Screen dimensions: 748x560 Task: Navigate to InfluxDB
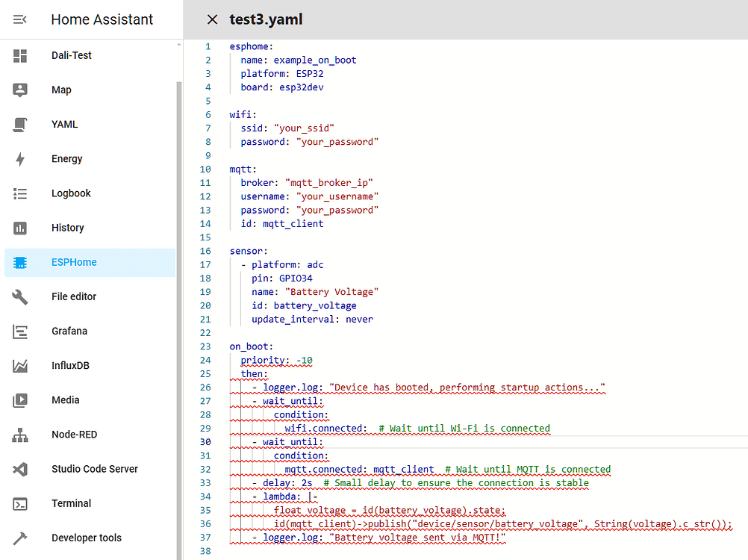pos(70,366)
